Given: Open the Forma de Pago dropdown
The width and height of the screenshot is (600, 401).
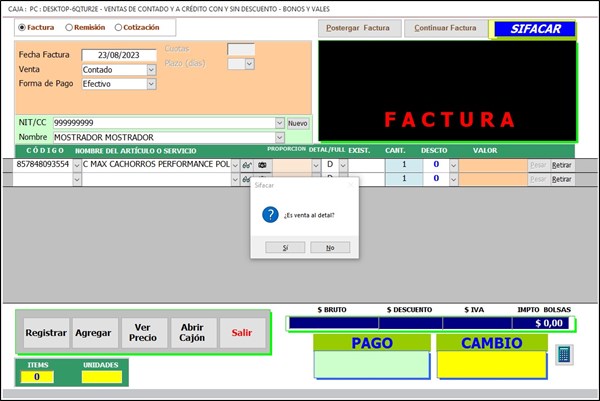Looking at the screenshot, I should (151, 84).
